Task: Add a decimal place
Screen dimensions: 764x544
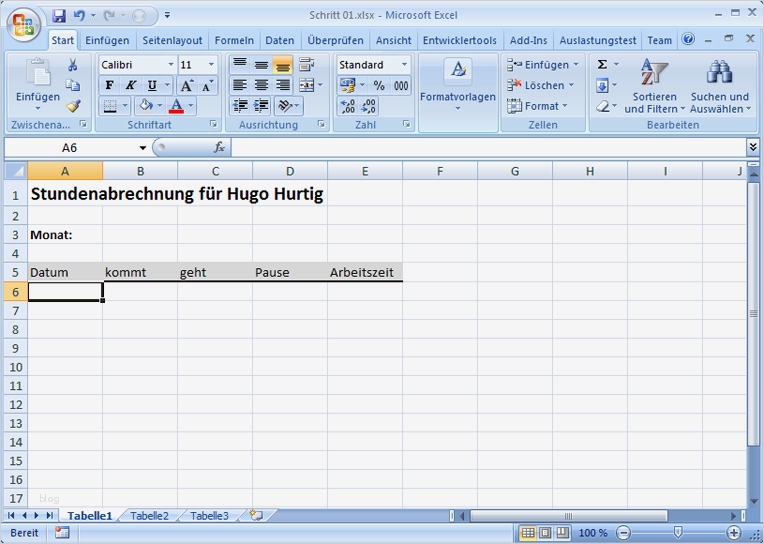Action: tap(347, 106)
